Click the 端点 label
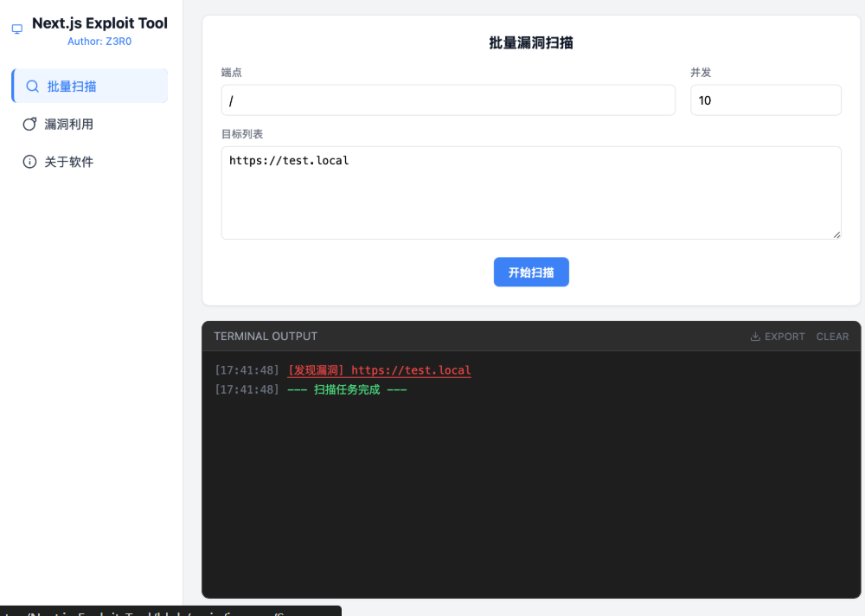Image resolution: width=865 pixels, height=616 pixels. [x=231, y=73]
